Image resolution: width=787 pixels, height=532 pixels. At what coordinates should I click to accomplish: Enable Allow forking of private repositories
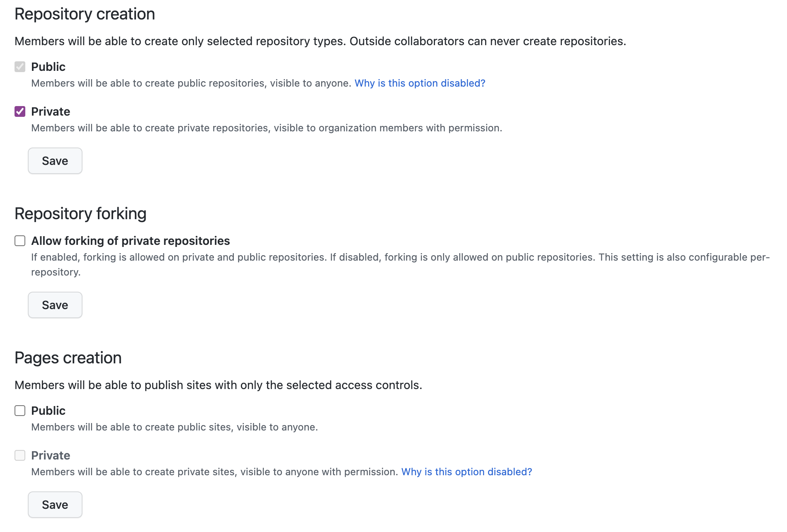pyautogui.click(x=20, y=241)
